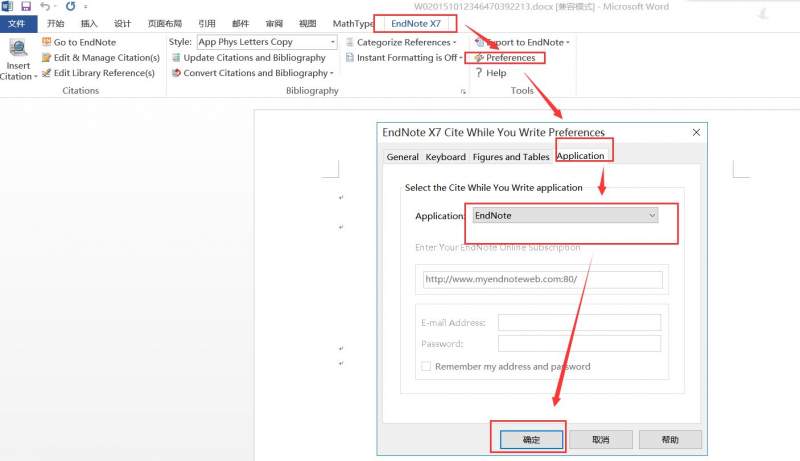Screen dimensions: 800x461
Task: Click Help in Tools group
Action: 491,73
